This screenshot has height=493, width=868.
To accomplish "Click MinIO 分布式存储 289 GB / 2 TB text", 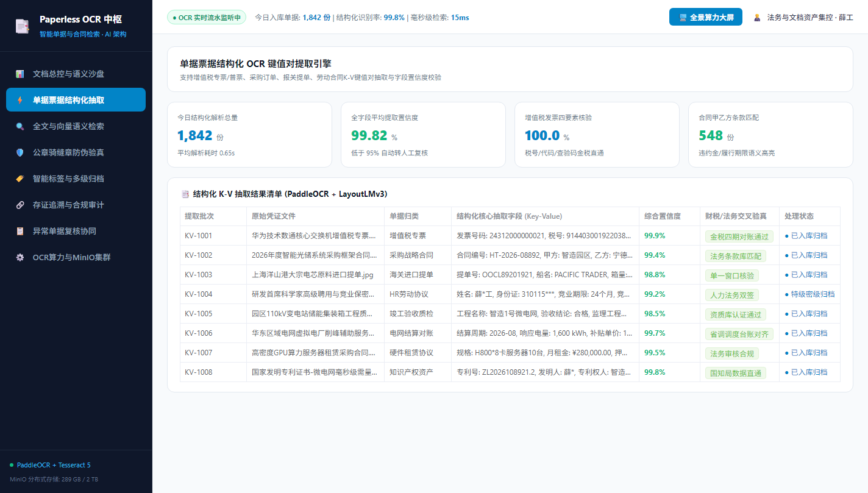I will click(x=54, y=479).
